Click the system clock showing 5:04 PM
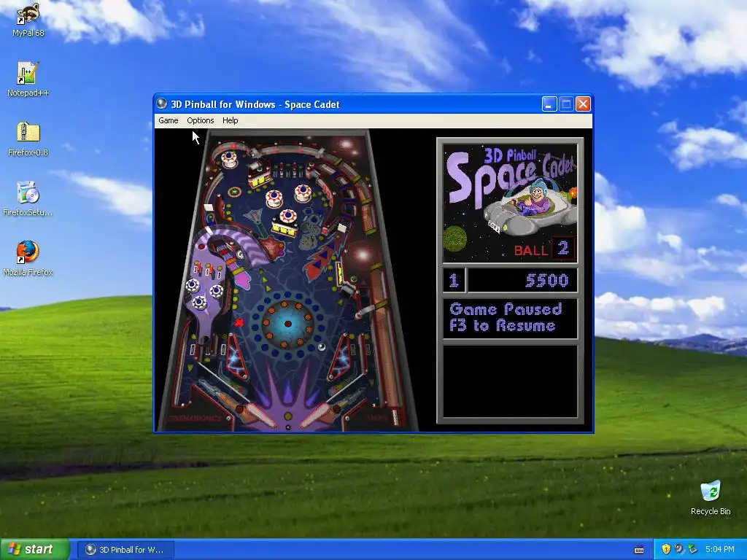 719,550
